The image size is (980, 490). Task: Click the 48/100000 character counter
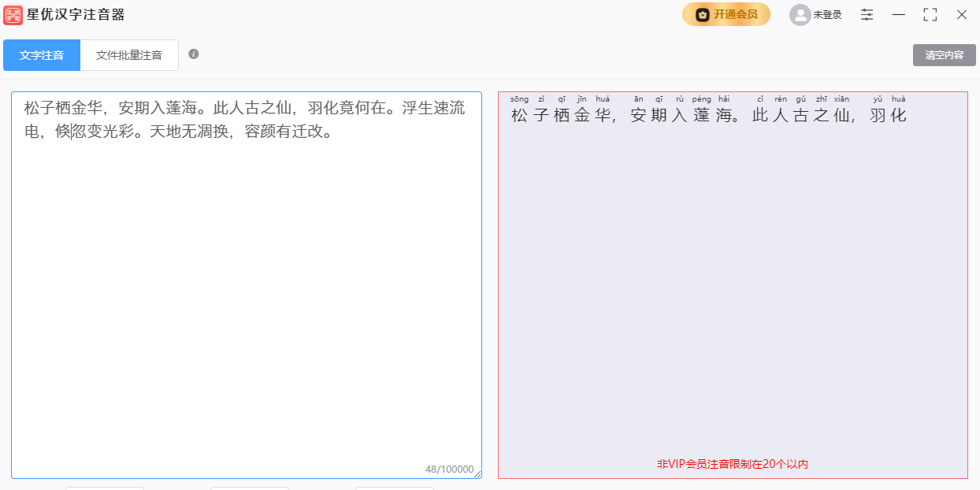[x=448, y=470]
